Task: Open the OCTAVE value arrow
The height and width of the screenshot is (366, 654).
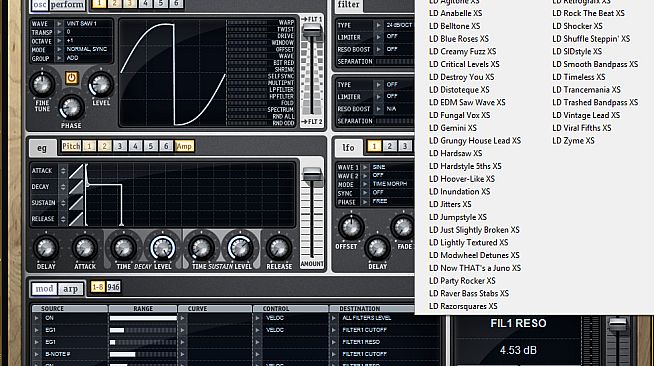Action: point(59,41)
